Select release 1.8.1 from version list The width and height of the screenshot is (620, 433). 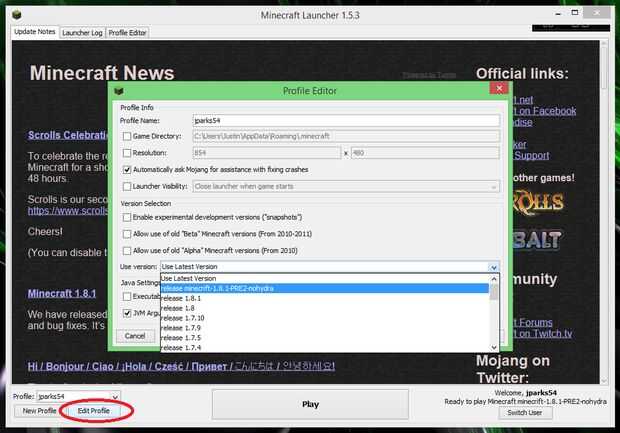click(x=325, y=298)
